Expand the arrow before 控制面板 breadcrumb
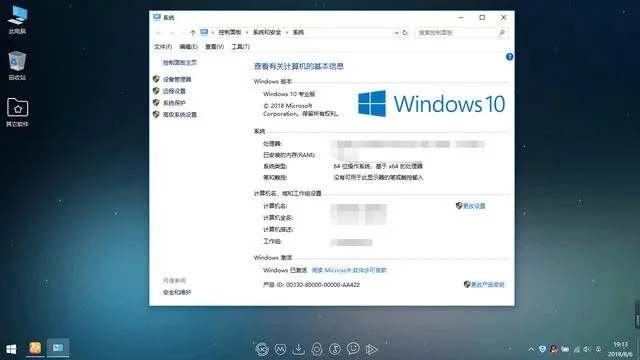Image resolution: width=640 pixels, height=360 pixels. coord(213,32)
